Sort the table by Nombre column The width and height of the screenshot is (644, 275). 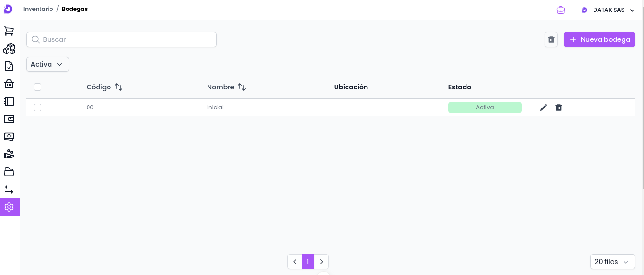242,87
